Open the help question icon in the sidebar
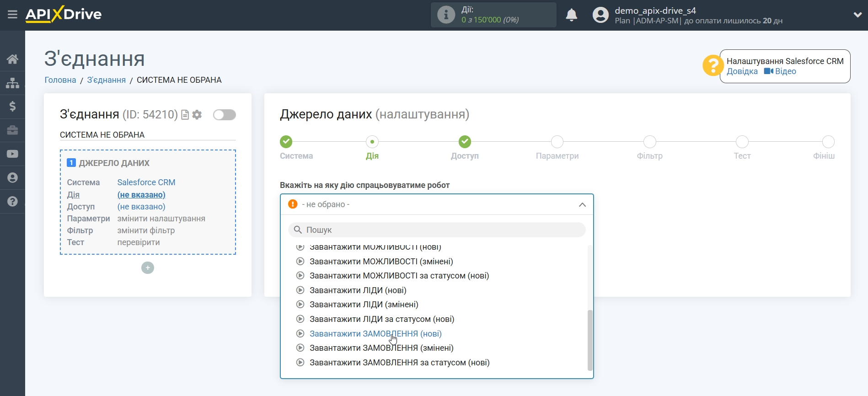 12,202
